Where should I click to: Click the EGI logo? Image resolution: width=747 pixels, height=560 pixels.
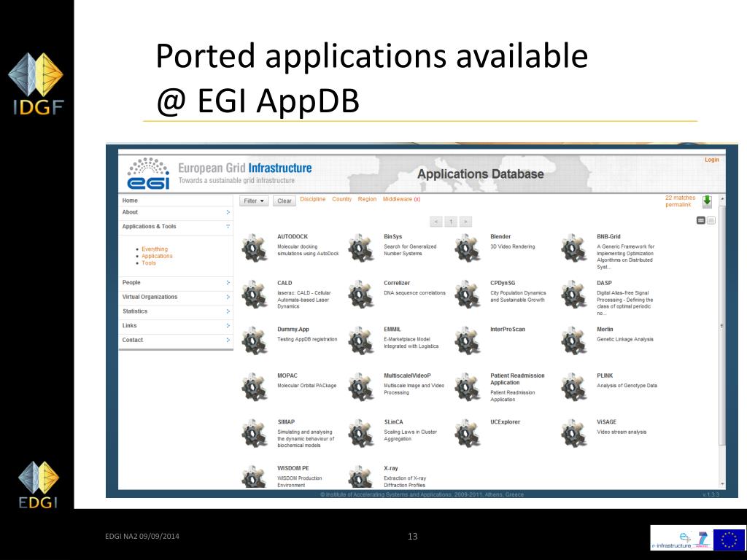(148, 174)
